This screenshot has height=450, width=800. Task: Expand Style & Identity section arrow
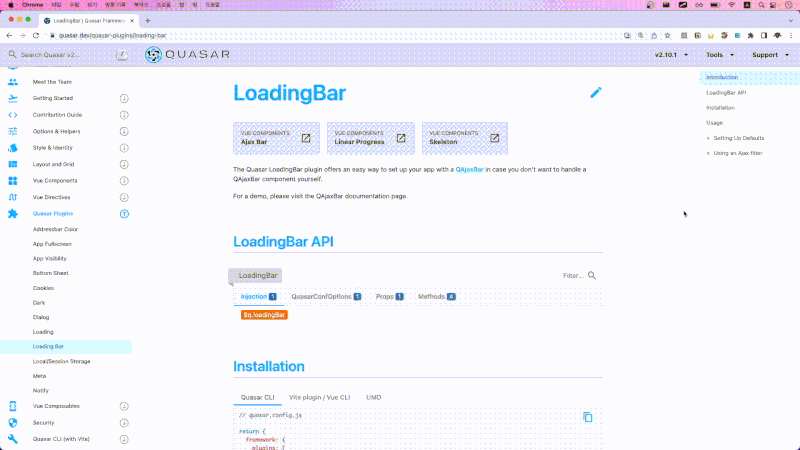124,148
